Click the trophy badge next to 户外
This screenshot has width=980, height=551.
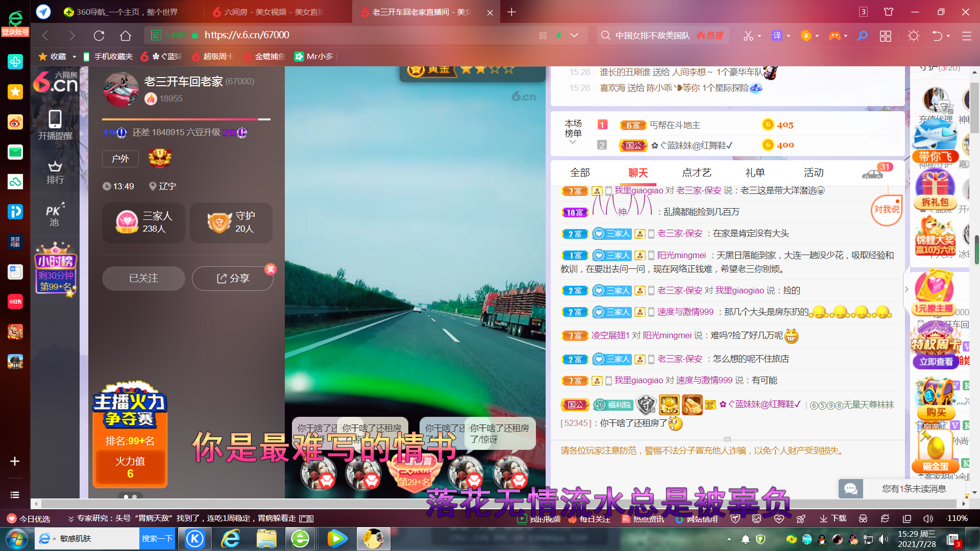click(160, 159)
